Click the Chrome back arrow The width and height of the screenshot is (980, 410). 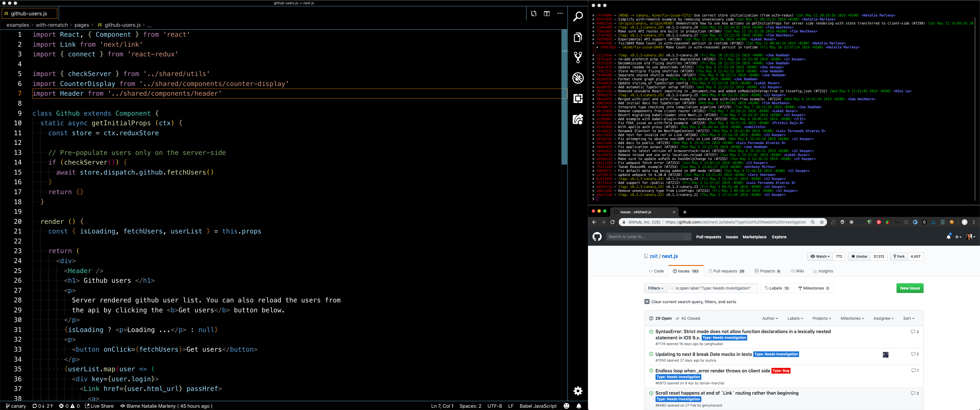[x=594, y=222]
